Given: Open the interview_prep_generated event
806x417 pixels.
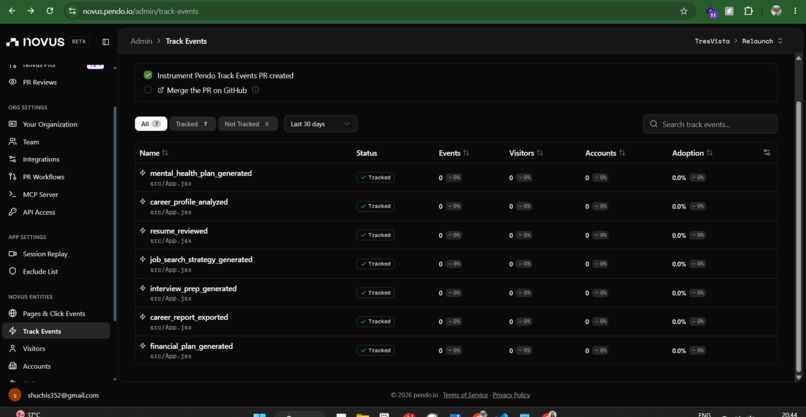Looking at the screenshot, I should [x=193, y=288].
